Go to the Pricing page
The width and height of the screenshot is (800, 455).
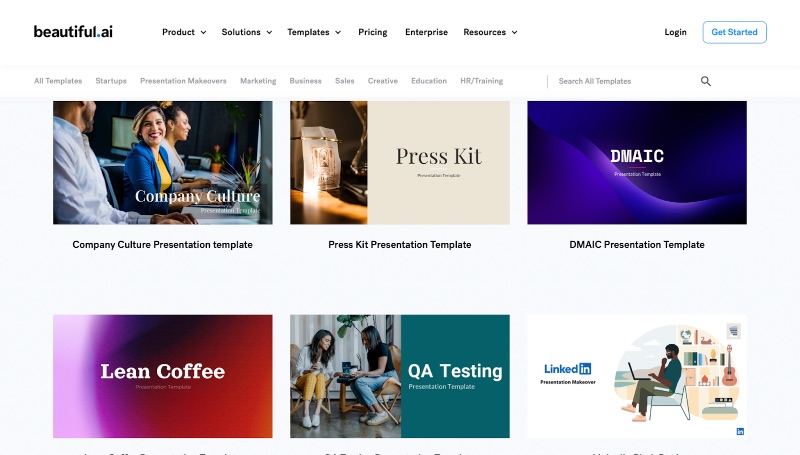[x=372, y=32]
